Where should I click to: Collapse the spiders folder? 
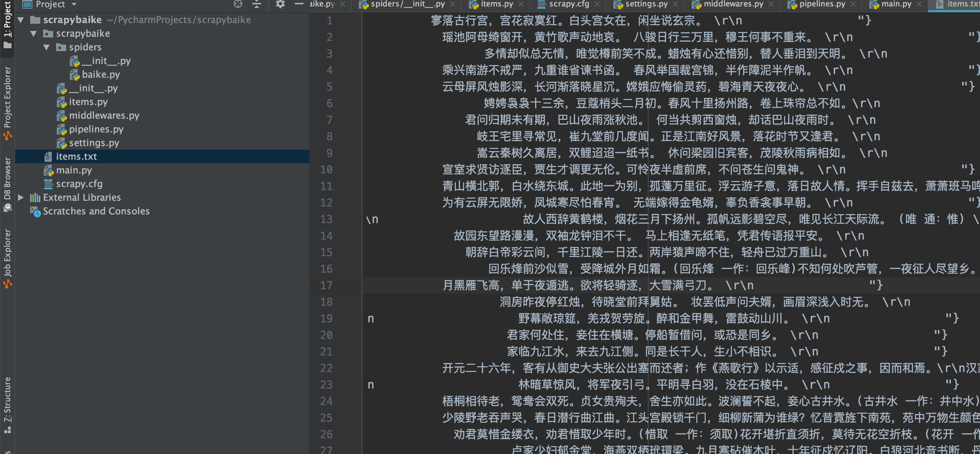tap(47, 47)
